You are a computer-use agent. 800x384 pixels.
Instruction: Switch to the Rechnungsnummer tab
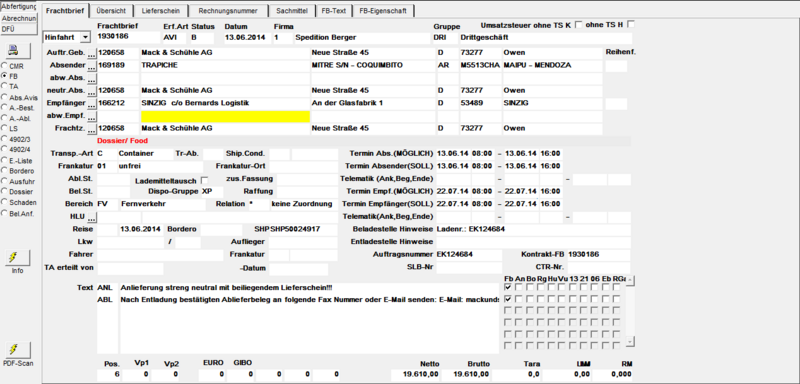[x=228, y=11]
